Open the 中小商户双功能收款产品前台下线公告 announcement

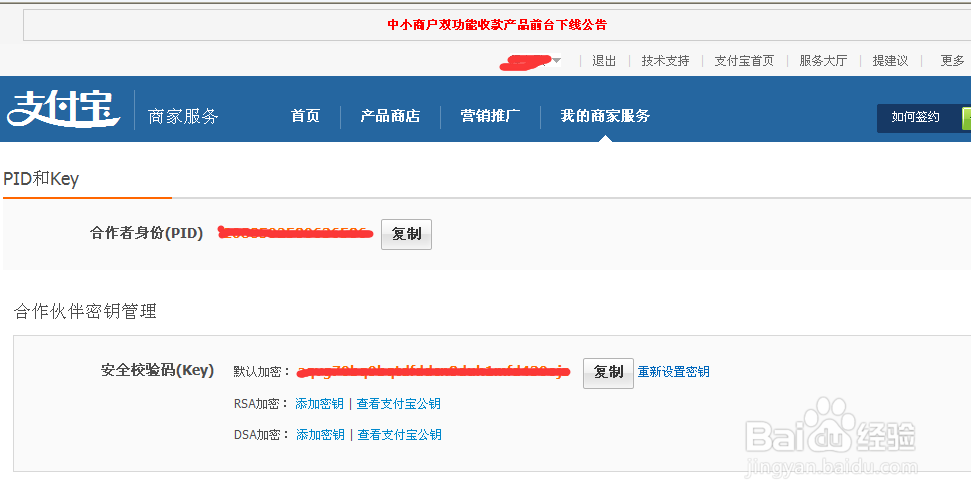pyautogui.click(x=497, y=25)
